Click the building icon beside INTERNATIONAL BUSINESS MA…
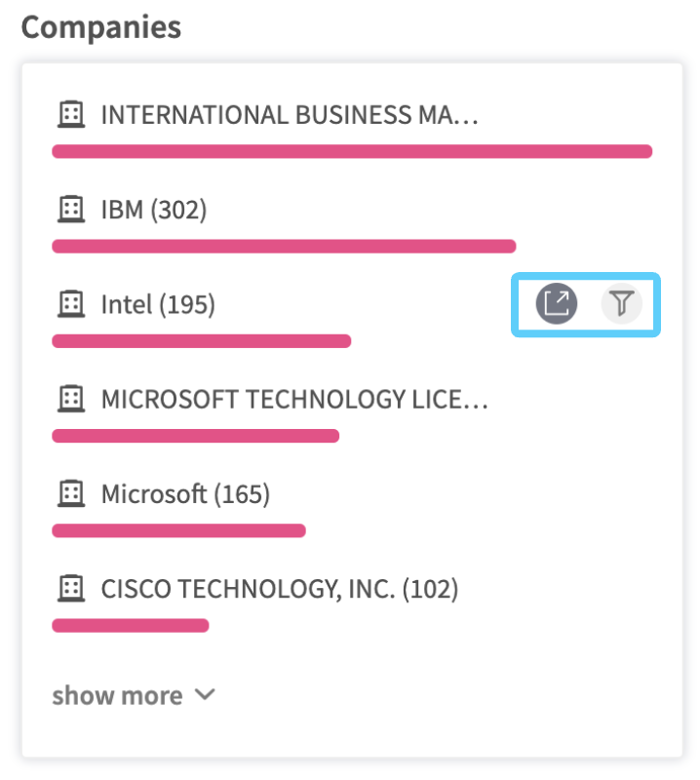Screen dimensions: 700x780 click(69, 115)
